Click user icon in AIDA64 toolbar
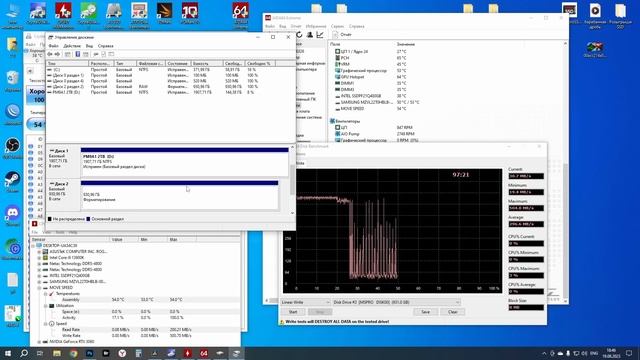Screen dimensions: 640x360 click(x=309, y=35)
